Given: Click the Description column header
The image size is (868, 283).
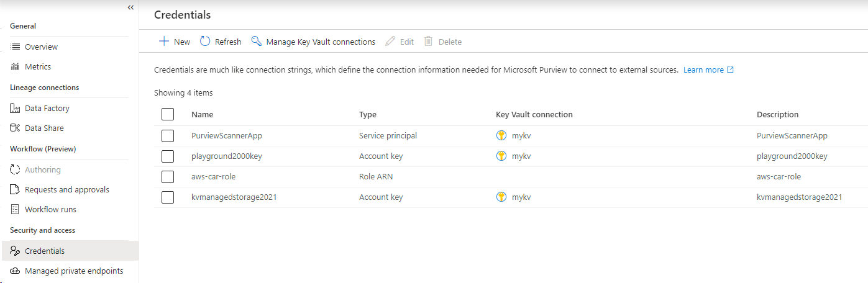Looking at the screenshot, I should point(777,114).
